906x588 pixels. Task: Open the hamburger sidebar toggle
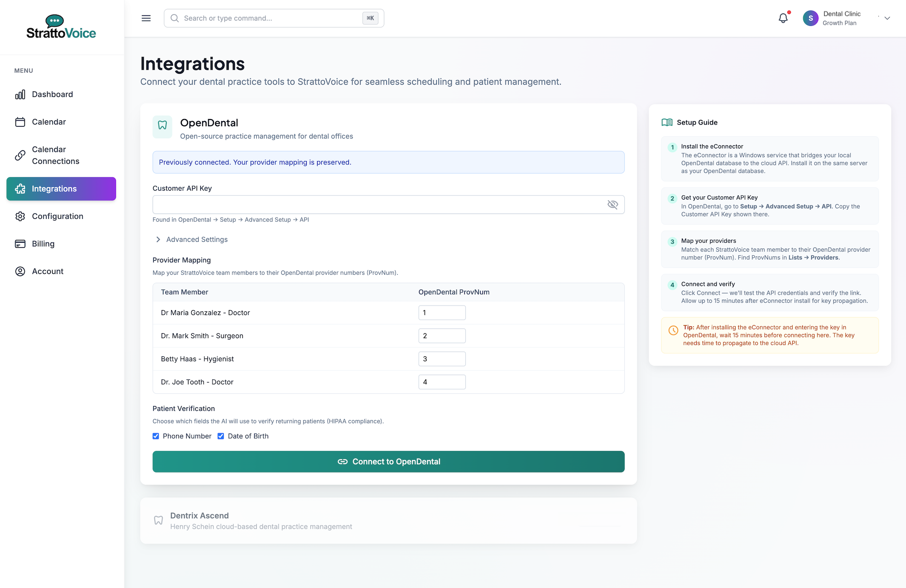146,18
